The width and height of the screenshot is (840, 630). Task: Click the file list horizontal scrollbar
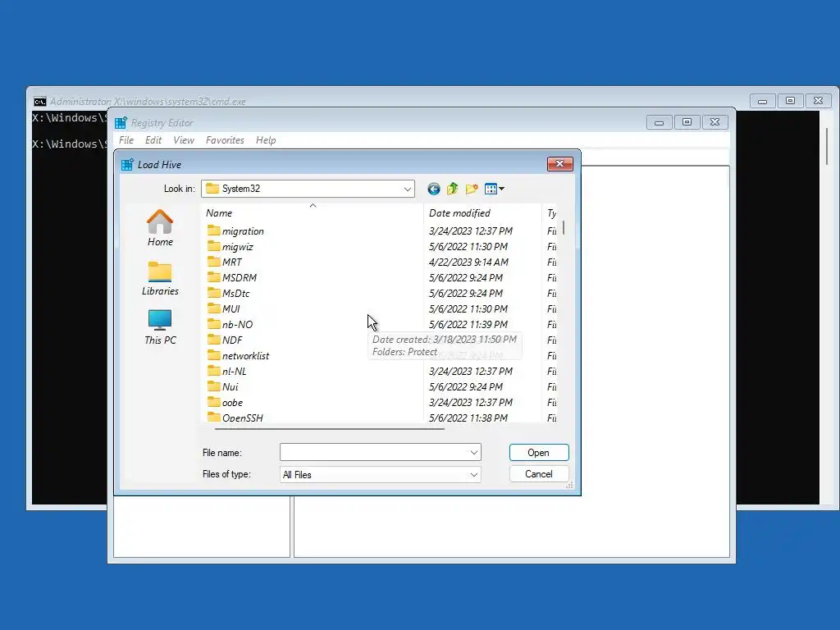coord(330,428)
